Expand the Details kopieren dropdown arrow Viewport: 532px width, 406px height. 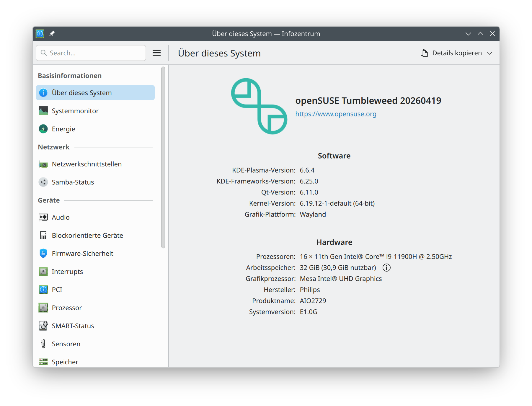click(x=490, y=53)
